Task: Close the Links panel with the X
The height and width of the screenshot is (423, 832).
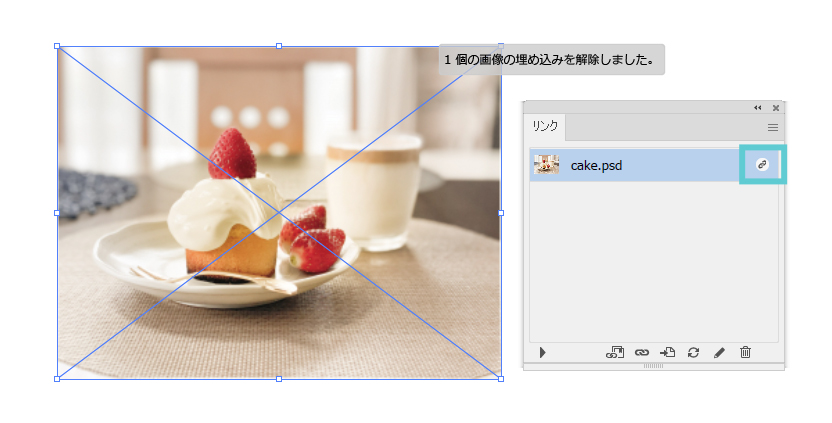Action: pyautogui.click(x=775, y=107)
